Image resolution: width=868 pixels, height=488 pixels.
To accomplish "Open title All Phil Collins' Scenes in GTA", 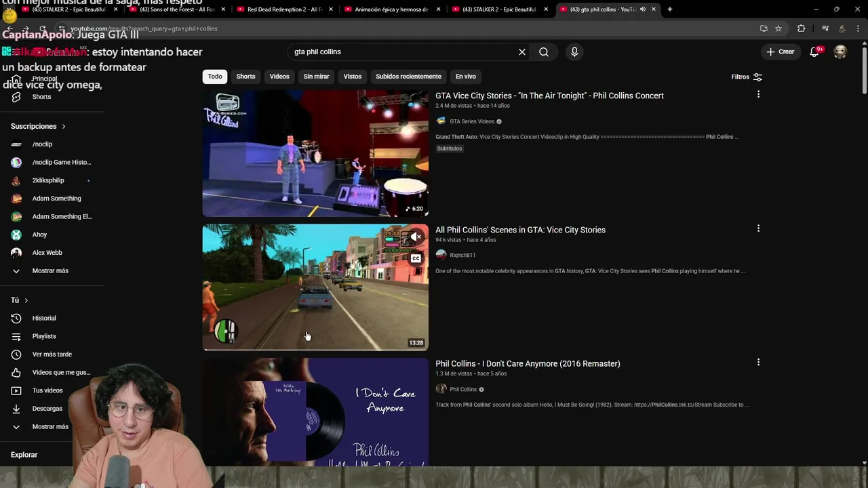I will tap(520, 230).
